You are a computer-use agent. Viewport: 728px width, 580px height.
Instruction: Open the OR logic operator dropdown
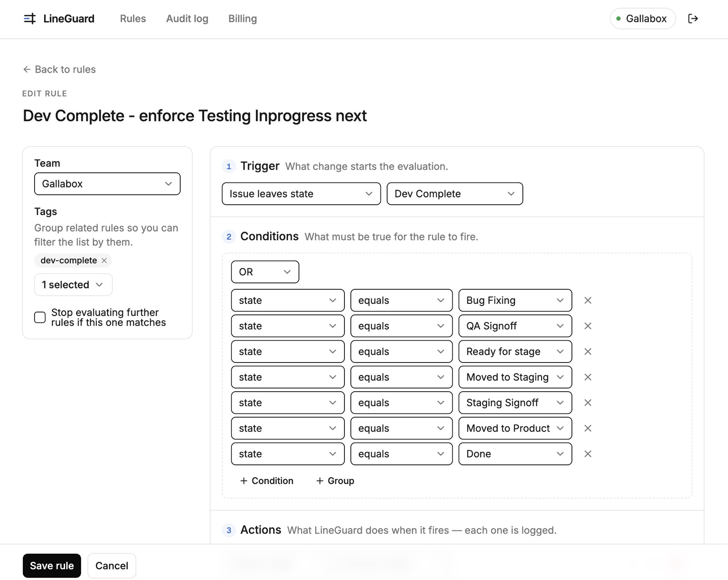pyautogui.click(x=265, y=272)
